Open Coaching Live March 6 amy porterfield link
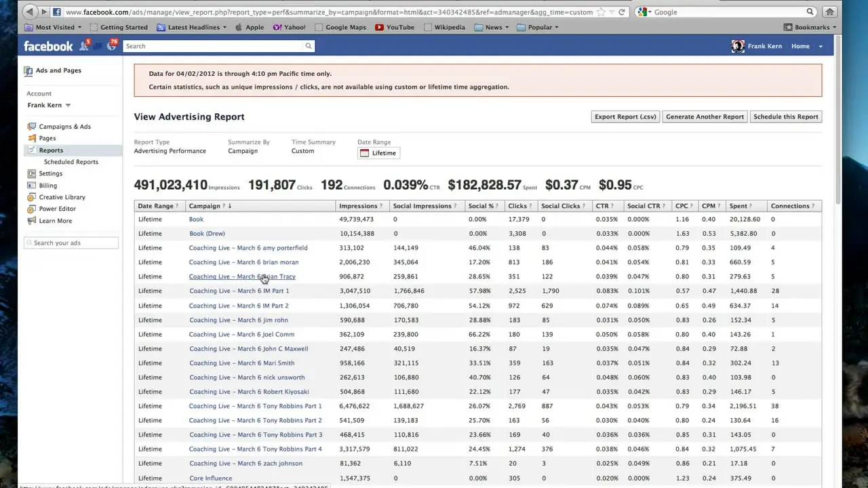 pos(248,248)
